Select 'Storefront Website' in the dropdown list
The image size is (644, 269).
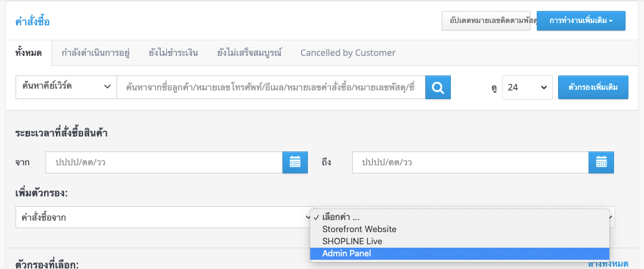[460, 229]
